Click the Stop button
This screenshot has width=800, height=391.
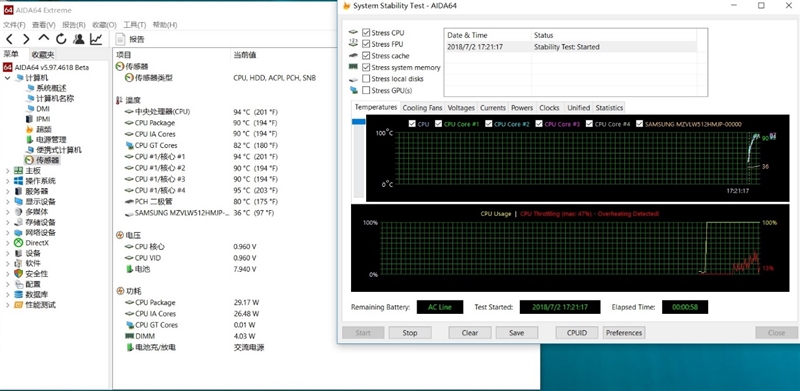point(410,333)
